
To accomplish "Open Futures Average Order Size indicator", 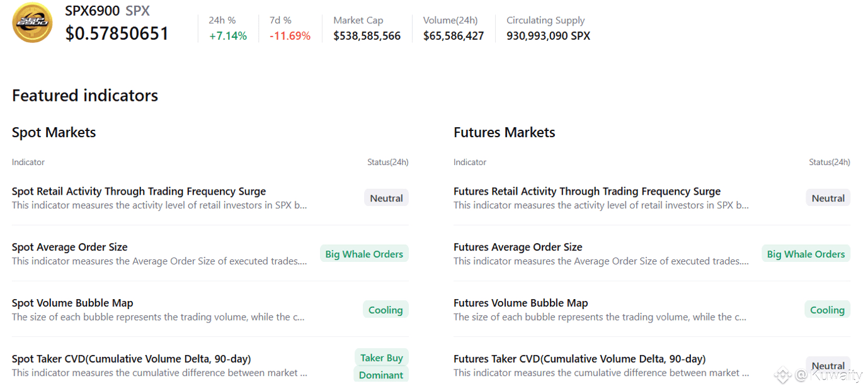I will [x=518, y=247].
